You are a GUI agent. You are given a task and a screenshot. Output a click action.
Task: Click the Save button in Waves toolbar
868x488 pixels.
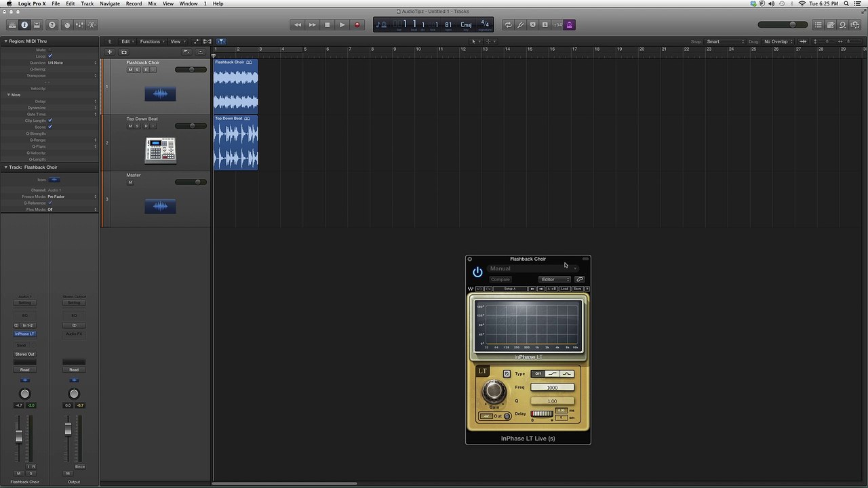tap(577, 289)
